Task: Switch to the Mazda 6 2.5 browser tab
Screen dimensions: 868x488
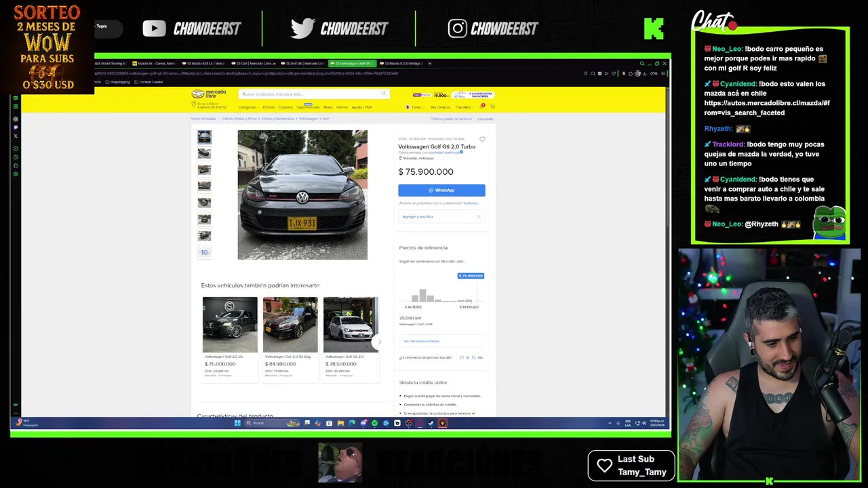Action: pos(402,63)
